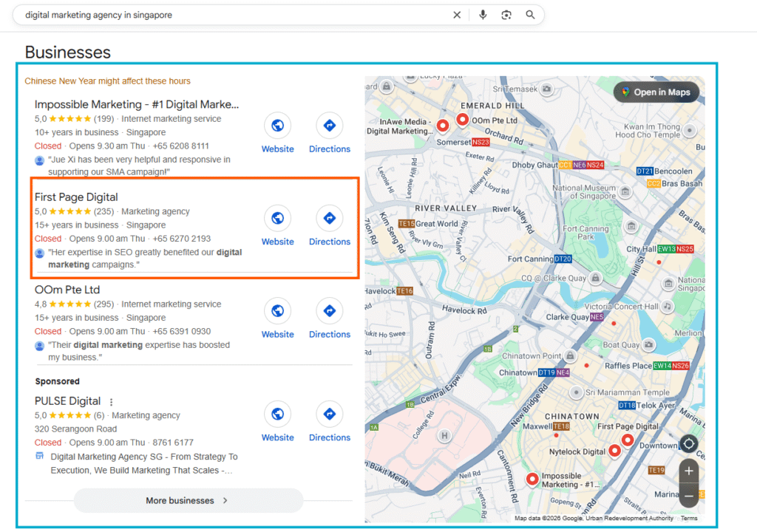Clear the search query with the X icon
757x532 pixels.
[457, 14]
